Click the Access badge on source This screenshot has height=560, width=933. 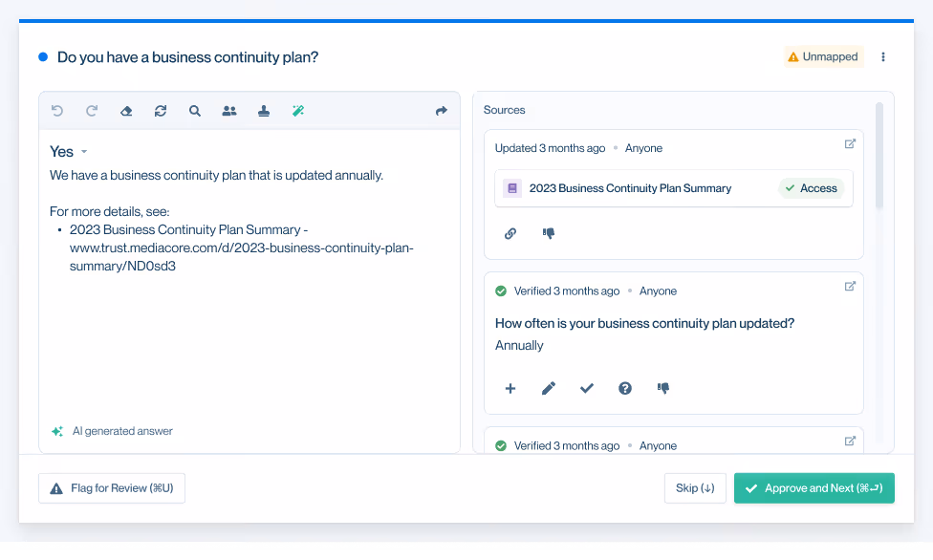(812, 188)
